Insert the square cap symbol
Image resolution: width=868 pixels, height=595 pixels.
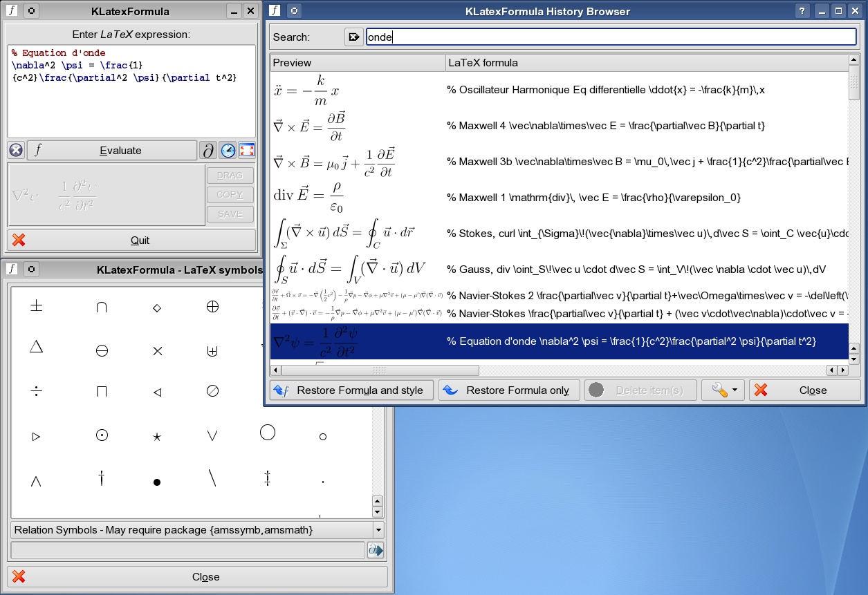102,393
